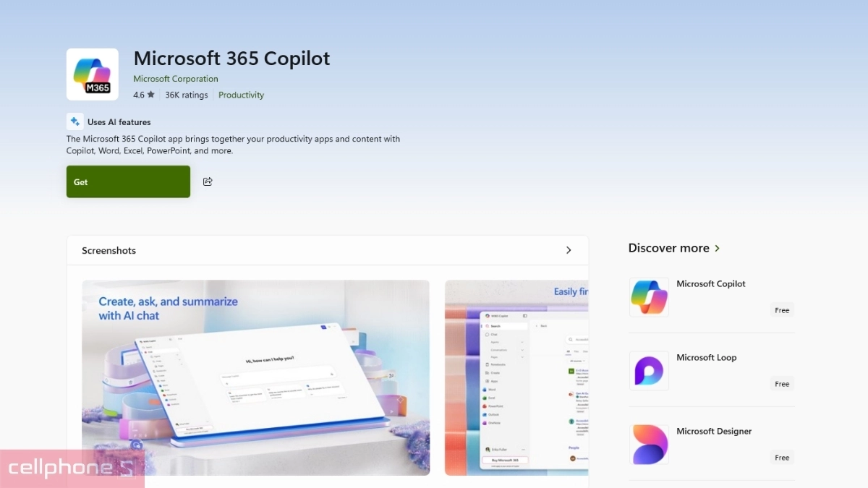The image size is (868, 488).
Task: Click the Uses AI features label
Action: click(x=119, y=122)
